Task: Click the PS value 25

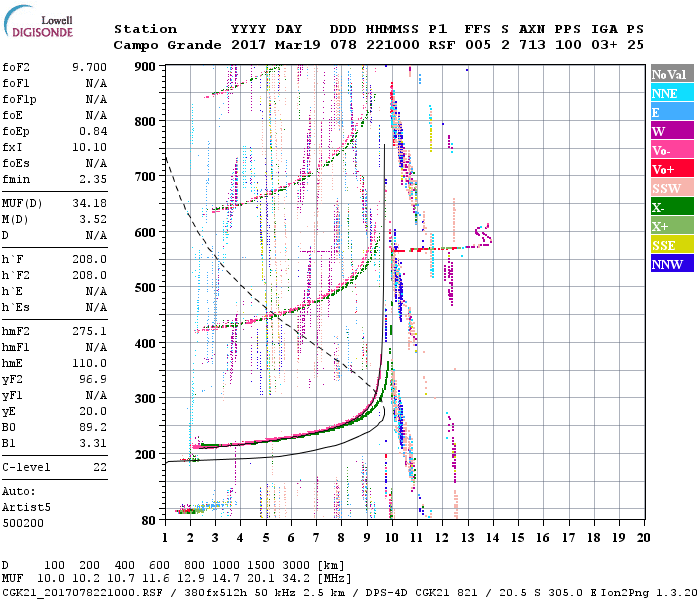Action: (635, 45)
